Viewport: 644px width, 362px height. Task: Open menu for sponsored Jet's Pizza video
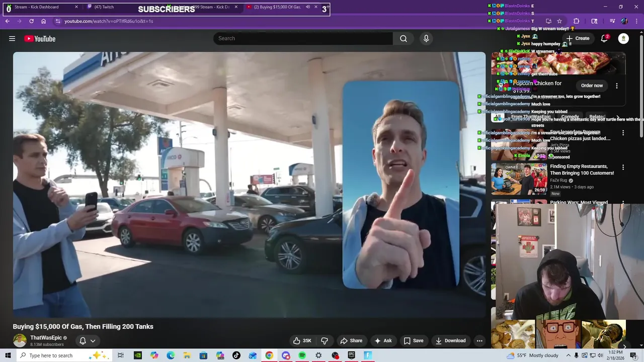(x=623, y=133)
